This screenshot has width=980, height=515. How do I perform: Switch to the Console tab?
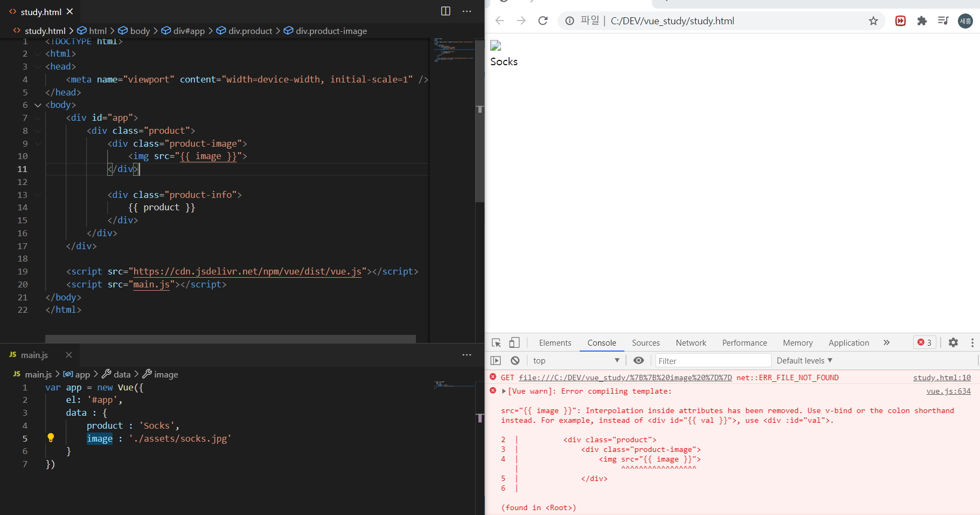point(602,343)
